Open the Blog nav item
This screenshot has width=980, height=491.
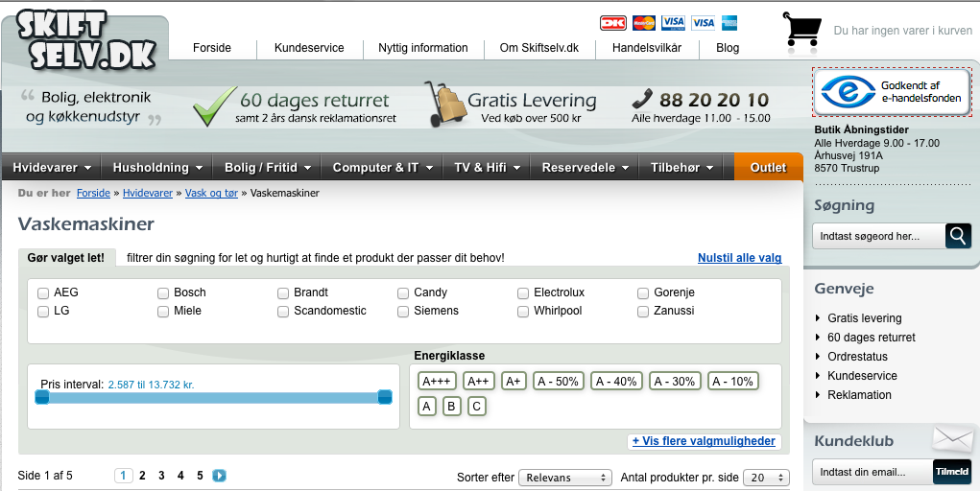tap(728, 48)
